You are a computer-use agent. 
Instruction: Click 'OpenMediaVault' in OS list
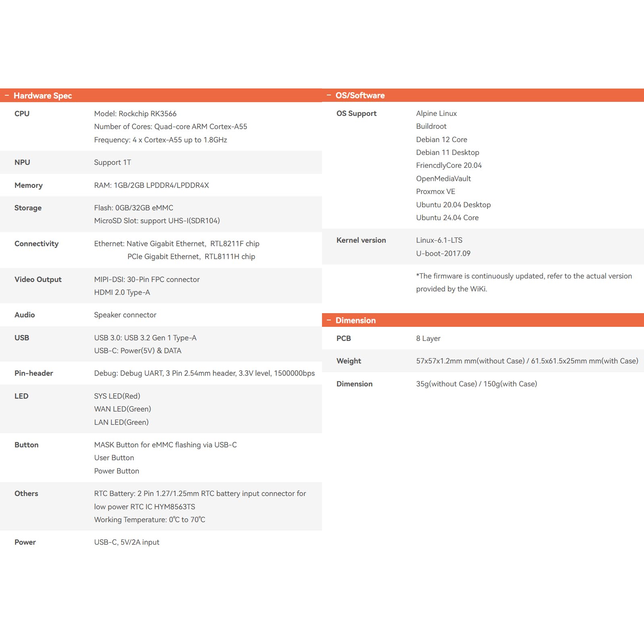click(x=444, y=178)
